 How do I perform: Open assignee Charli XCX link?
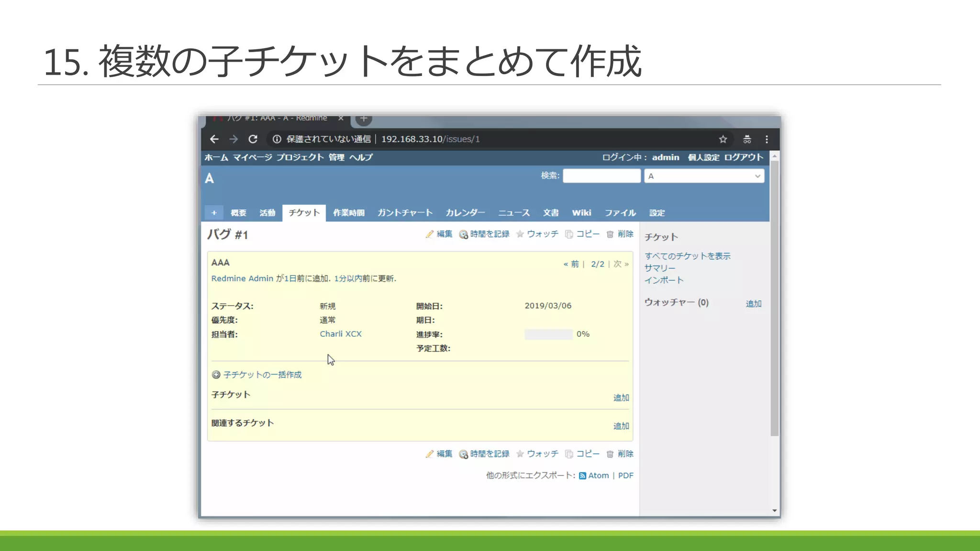tap(341, 334)
